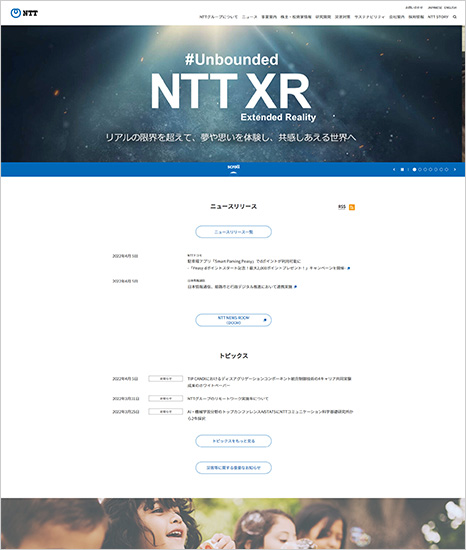Go to the previous hero slide with the left arrow
This screenshot has height=550, width=466.
(x=394, y=169)
